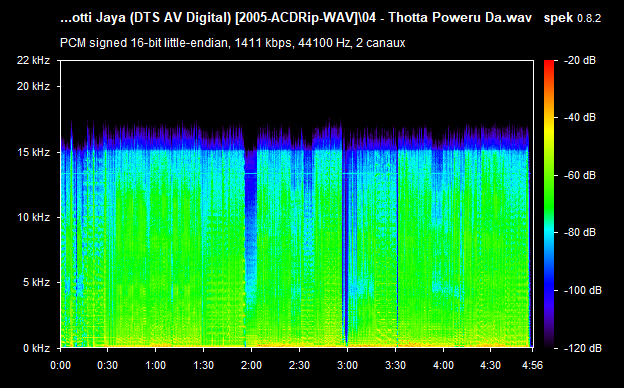Click the PCM signed 16-bit codec info line

pos(232,43)
